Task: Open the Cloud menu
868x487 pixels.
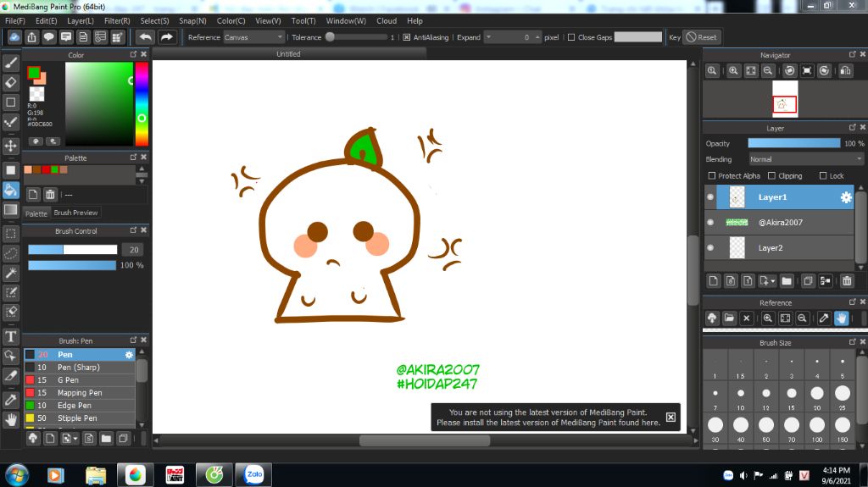Action: (x=387, y=20)
